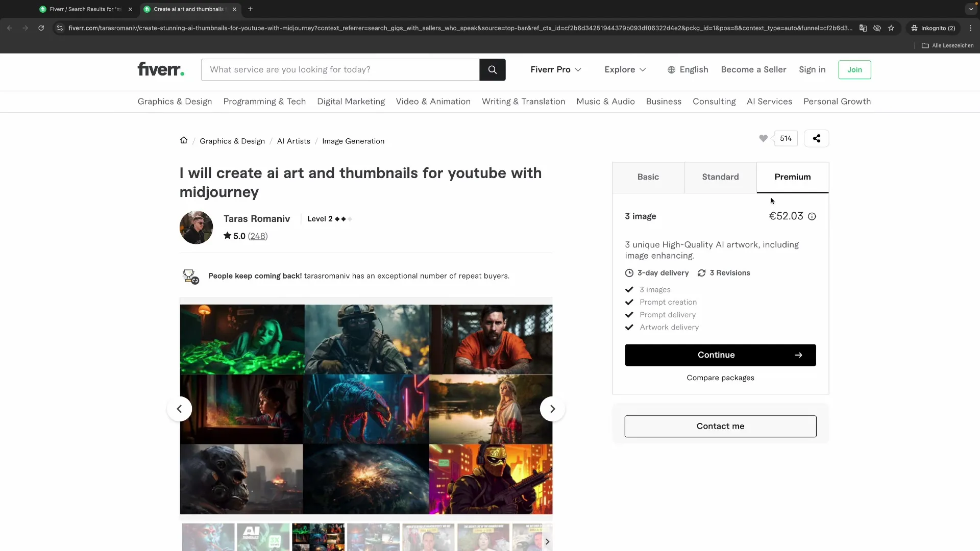
Task: Click the home breadcrumb icon
Action: [184, 140]
